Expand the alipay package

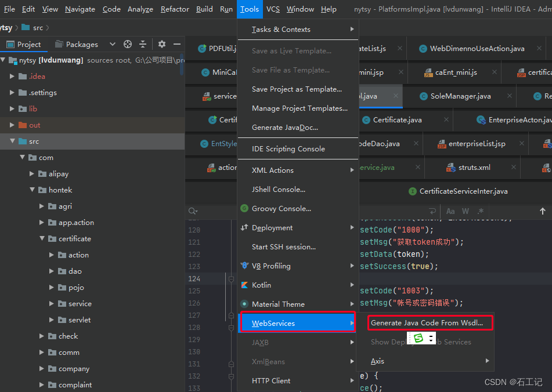tap(32, 174)
